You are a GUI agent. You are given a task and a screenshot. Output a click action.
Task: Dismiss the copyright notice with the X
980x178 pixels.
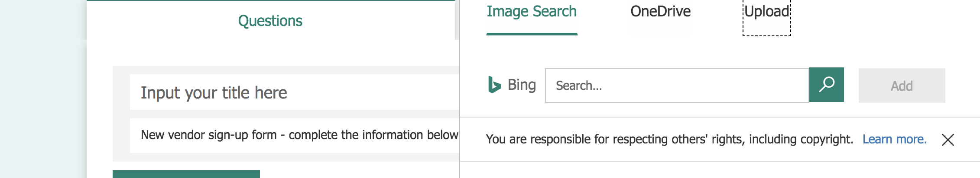[x=948, y=140]
